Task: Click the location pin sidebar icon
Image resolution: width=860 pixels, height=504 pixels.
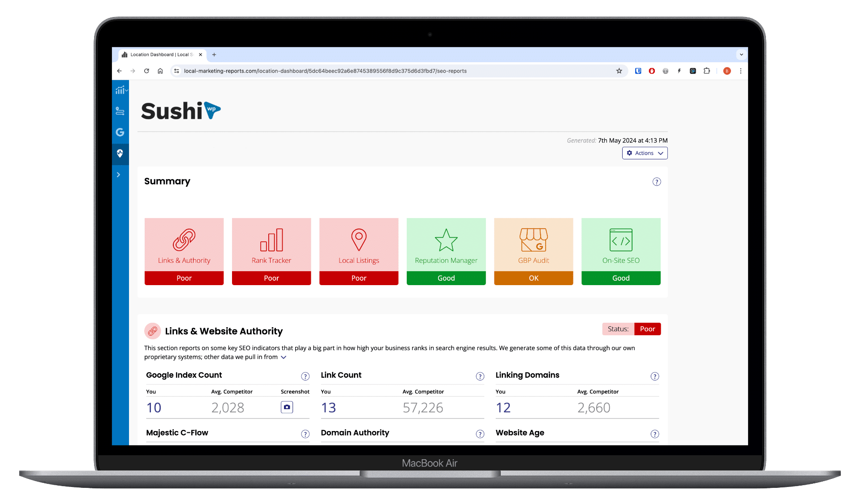Action: pyautogui.click(x=120, y=153)
